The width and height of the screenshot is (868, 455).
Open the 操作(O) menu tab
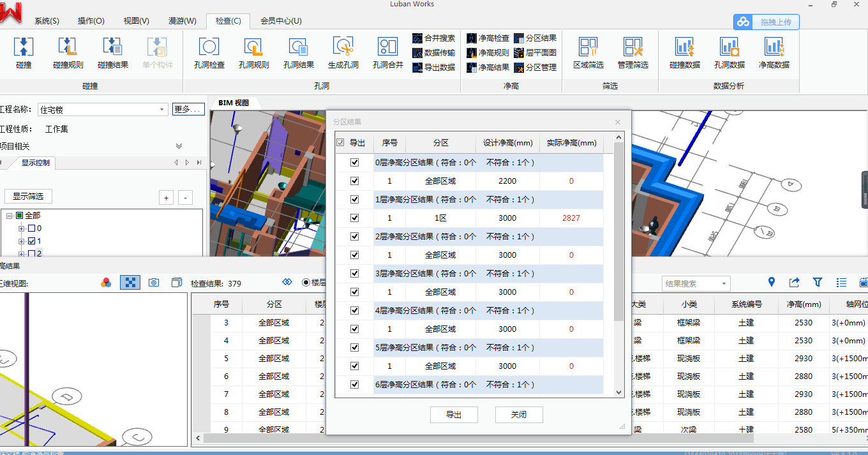point(91,21)
